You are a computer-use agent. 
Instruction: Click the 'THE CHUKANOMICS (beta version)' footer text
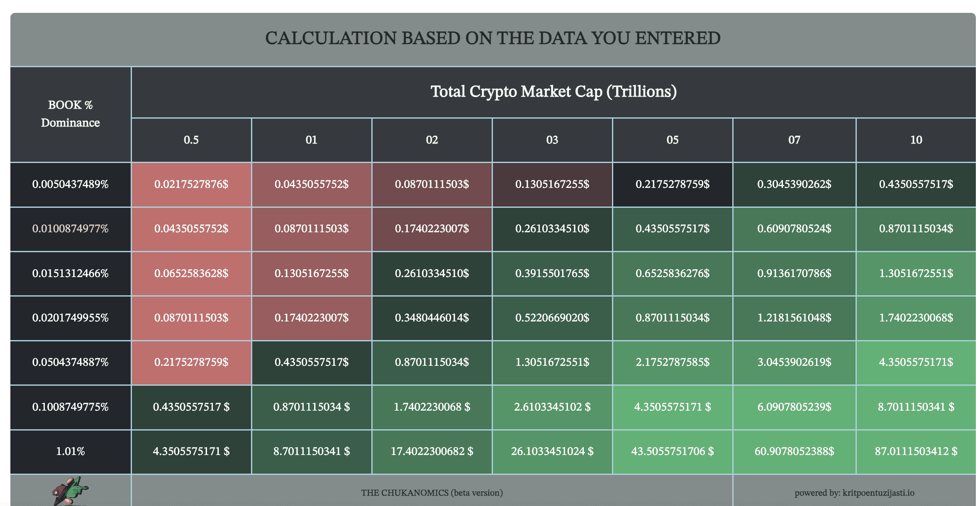tap(431, 493)
